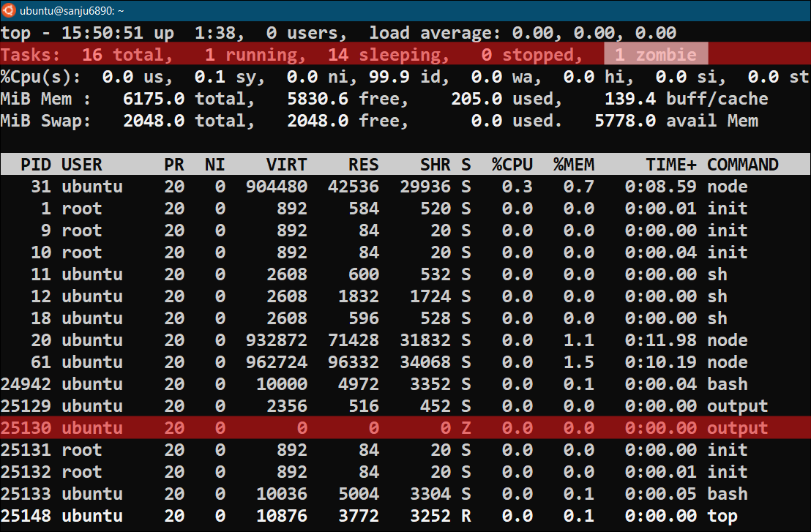Click the highlighted 1 zombie text
Viewport: 811px width, 532px height.
655,53
